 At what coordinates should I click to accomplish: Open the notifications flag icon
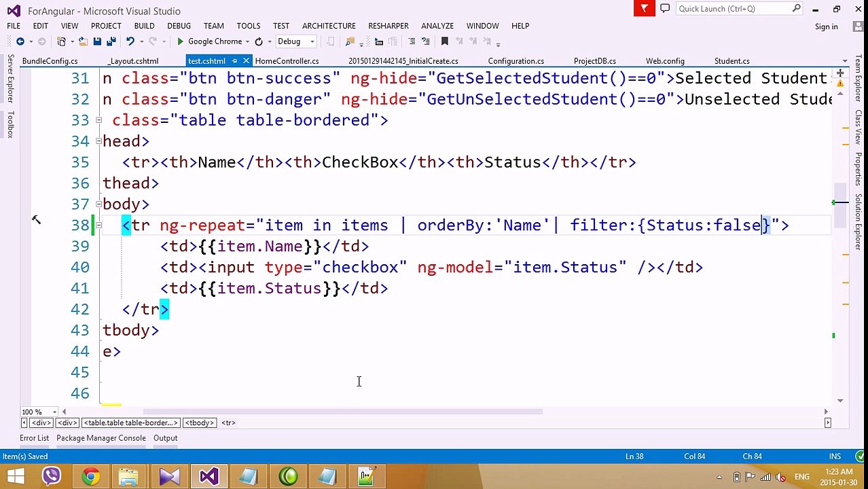point(644,8)
